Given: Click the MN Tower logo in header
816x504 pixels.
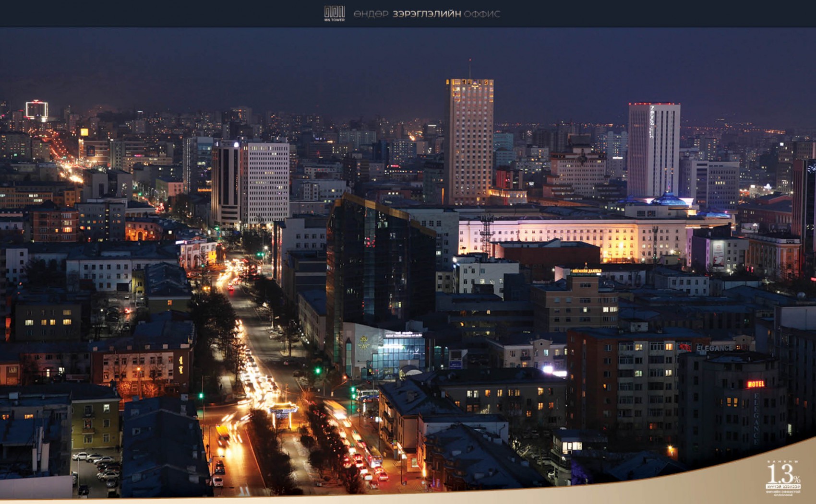Looking at the screenshot, I should (335, 13).
